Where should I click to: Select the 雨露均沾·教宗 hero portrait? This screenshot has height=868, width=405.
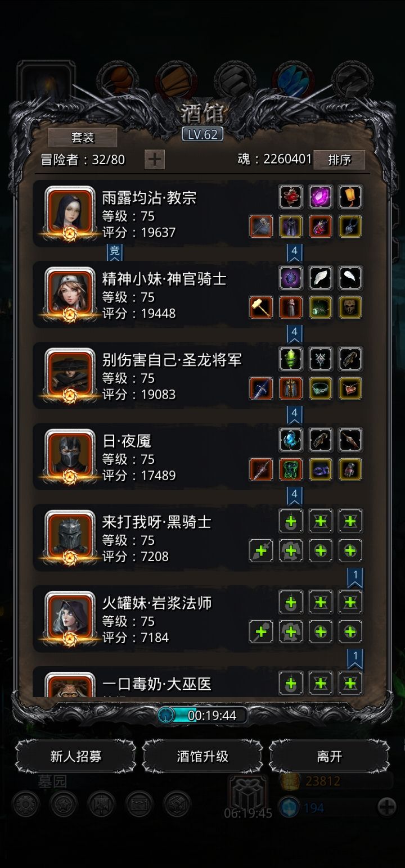click(x=70, y=211)
